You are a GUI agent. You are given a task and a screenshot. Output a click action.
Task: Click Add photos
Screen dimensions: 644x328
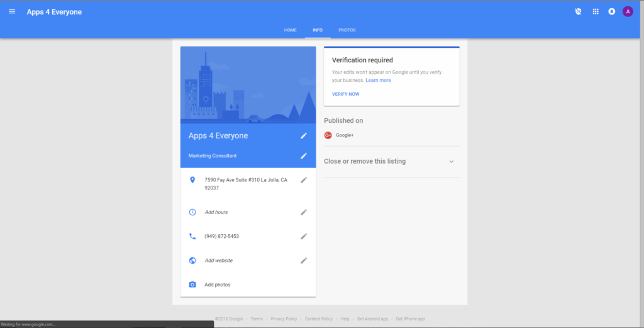click(217, 285)
